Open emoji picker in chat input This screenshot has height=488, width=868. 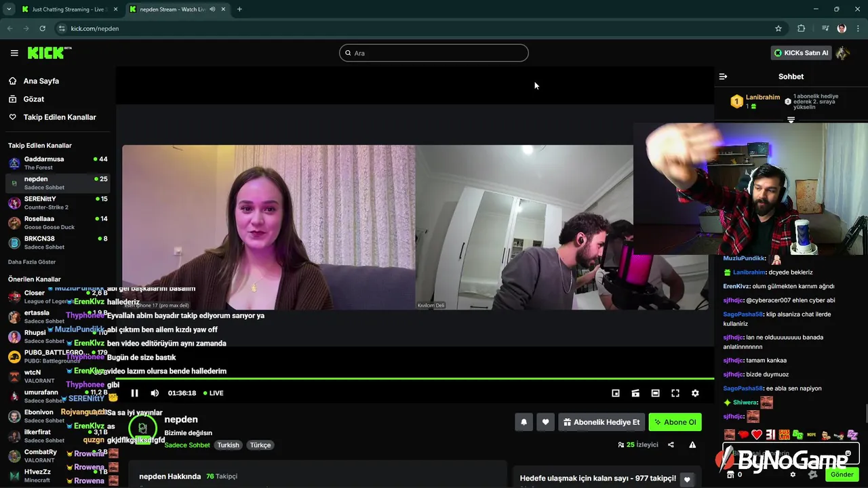(x=848, y=453)
